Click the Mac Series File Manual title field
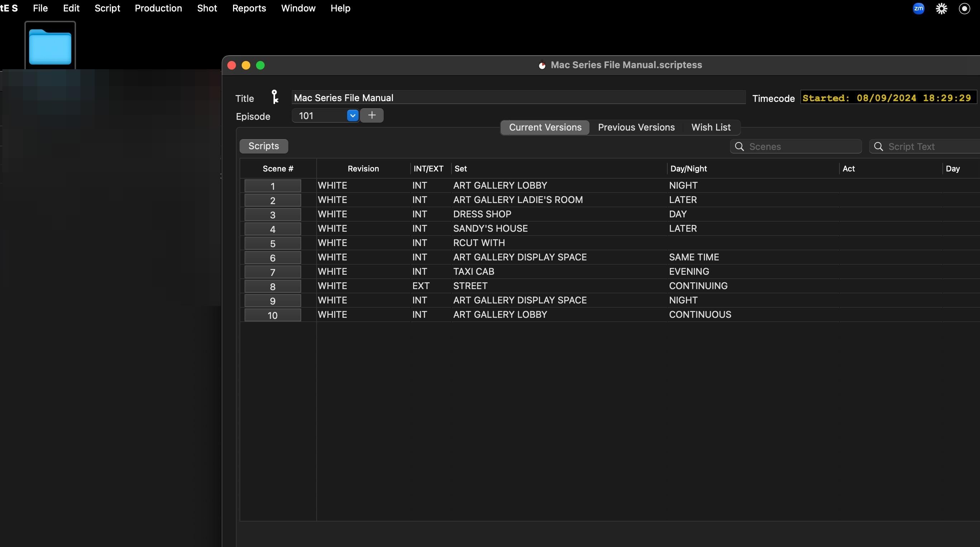This screenshot has height=547, width=980. pyautogui.click(x=518, y=98)
